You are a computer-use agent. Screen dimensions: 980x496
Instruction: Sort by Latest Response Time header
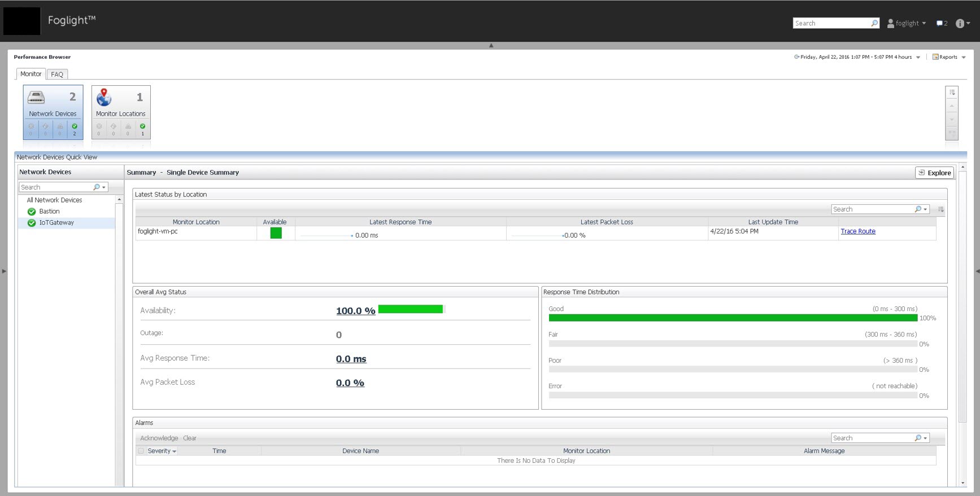coord(400,222)
